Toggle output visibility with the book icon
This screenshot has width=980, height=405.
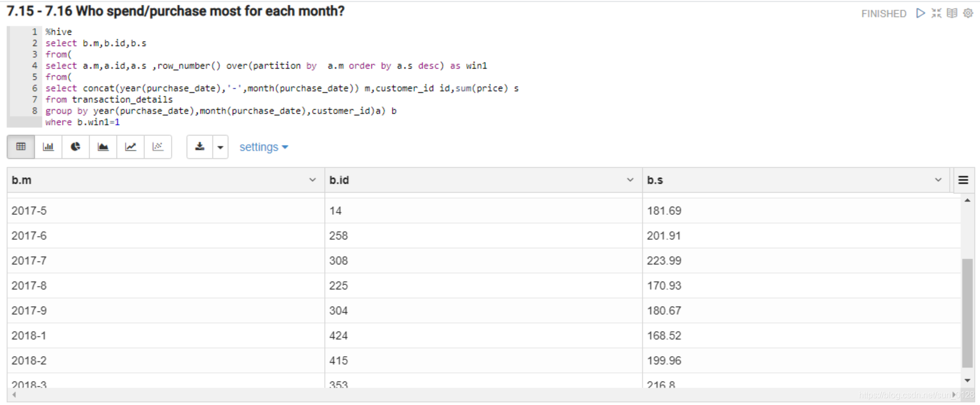pyautogui.click(x=952, y=13)
